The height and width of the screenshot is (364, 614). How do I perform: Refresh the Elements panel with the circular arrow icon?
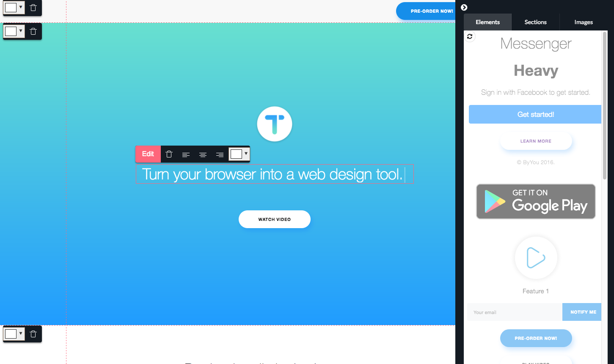click(x=470, y=36)
